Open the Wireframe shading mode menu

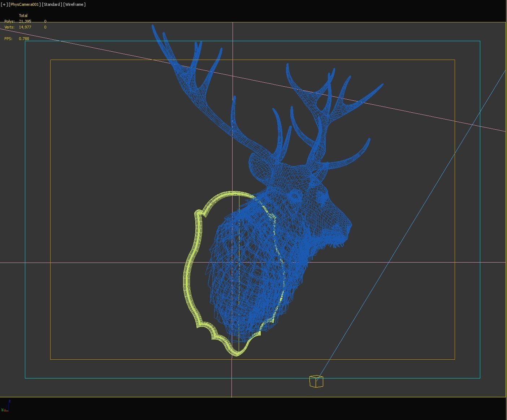(74, 4)
